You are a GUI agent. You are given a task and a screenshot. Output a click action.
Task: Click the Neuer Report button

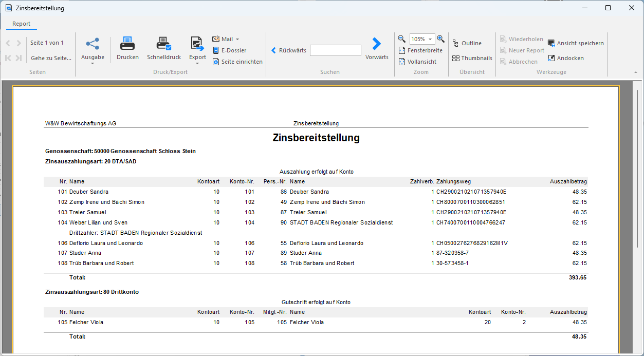(x=521, y=50)
